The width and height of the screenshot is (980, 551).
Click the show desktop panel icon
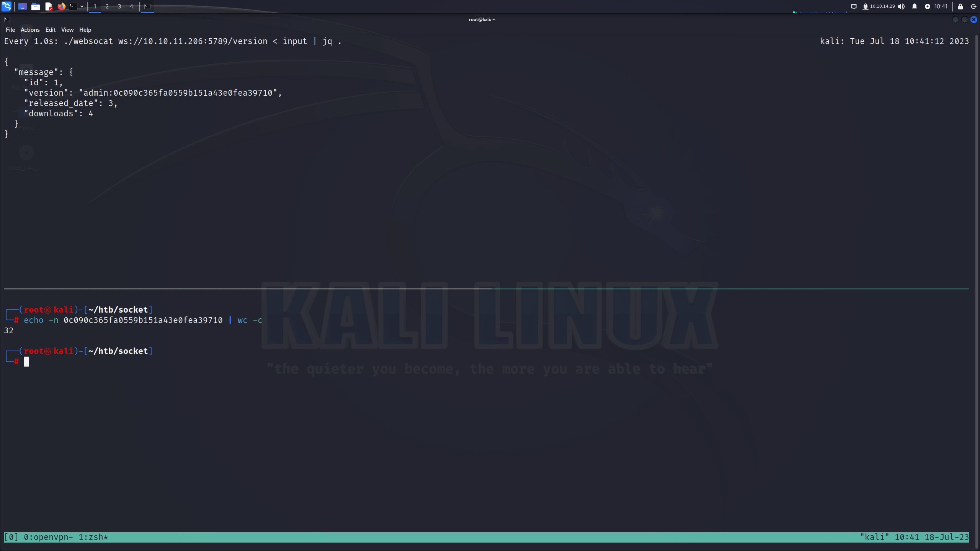22,7
